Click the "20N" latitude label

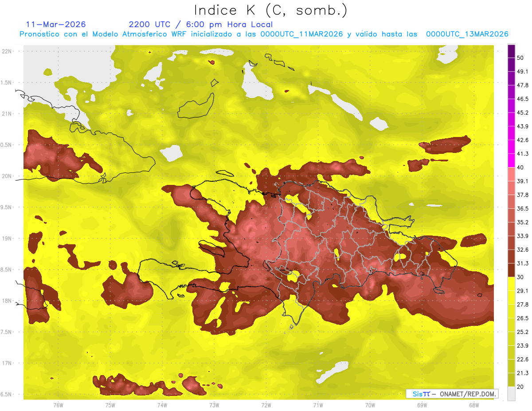7,176
